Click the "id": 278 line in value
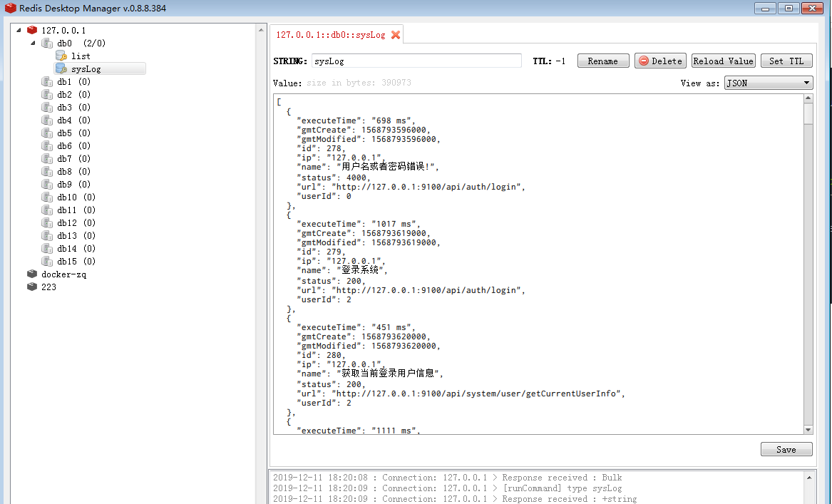Image resolution: width=832 pixels, height=504 pixels. pos(321,148)
